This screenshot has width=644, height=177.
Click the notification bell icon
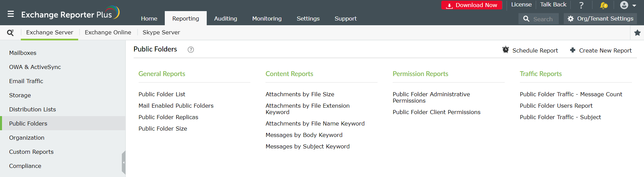coord(603,5)
